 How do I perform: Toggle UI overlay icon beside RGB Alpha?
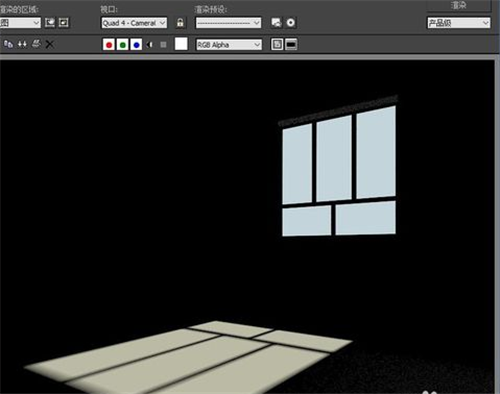tap(277, 44)
